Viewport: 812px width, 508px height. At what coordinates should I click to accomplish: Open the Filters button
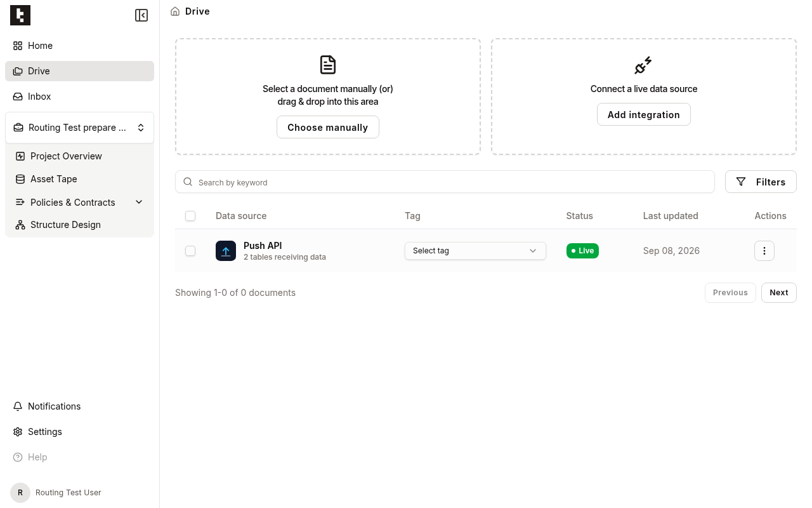tap(761, 182)
